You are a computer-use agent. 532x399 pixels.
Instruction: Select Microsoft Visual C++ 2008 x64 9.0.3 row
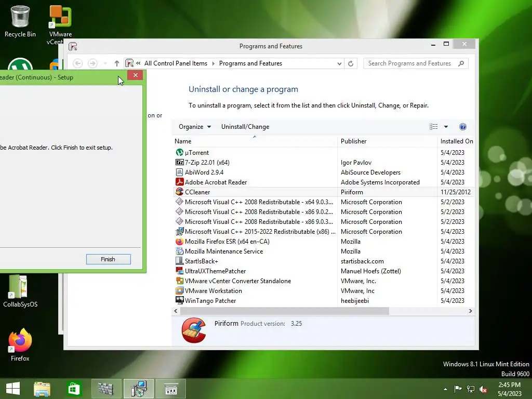(x=323, y=202)
